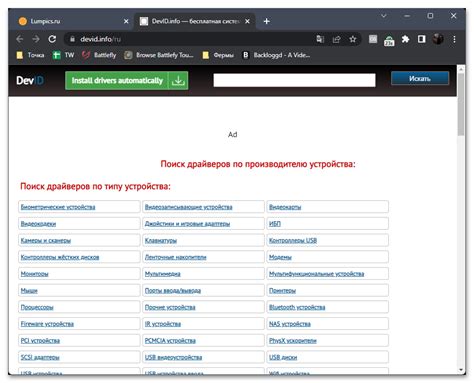Viewport: 474px width, 383px height.
Task: Open Ленточные накопители link
Action: (175, 257)
